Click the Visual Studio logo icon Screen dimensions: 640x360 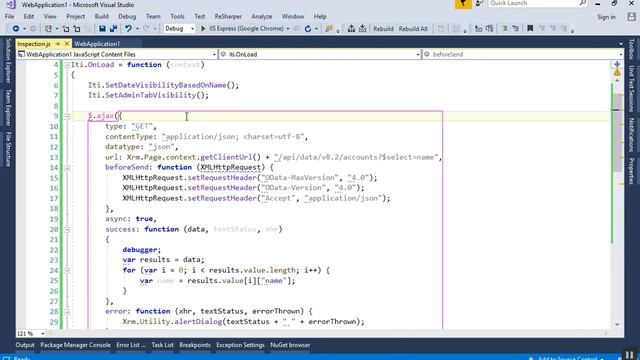pos(11,4)
